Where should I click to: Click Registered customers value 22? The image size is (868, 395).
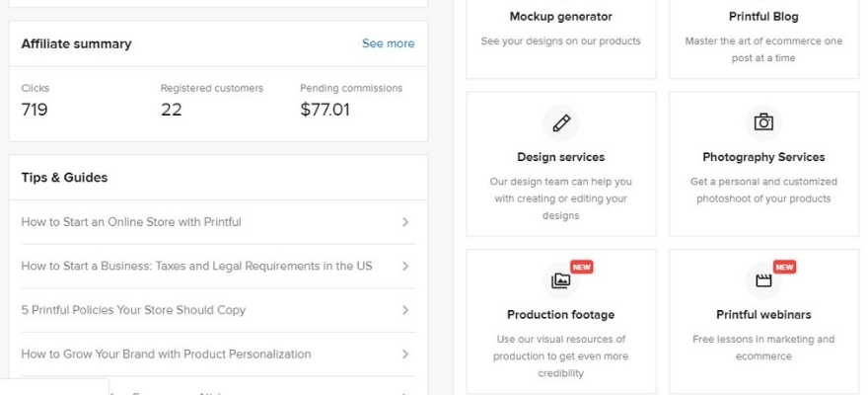(x=171, y=110)
